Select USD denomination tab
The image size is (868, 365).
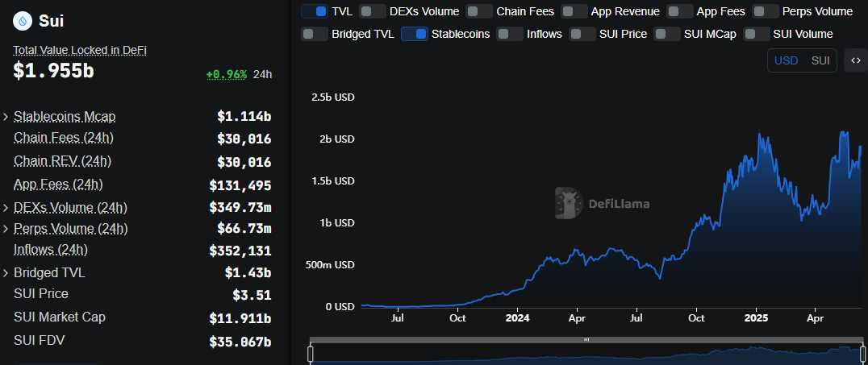(x=786, y=60)
